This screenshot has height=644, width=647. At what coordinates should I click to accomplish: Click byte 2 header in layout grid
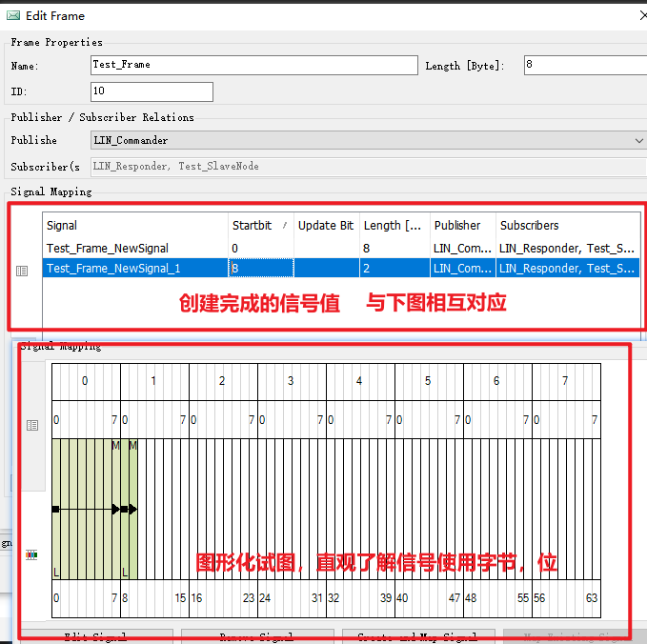(223, 381)
